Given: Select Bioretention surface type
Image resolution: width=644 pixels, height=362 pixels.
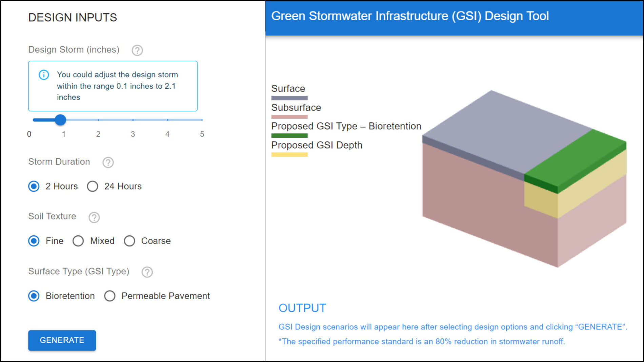Looking at the screenshot, I should tap(34, 296).
